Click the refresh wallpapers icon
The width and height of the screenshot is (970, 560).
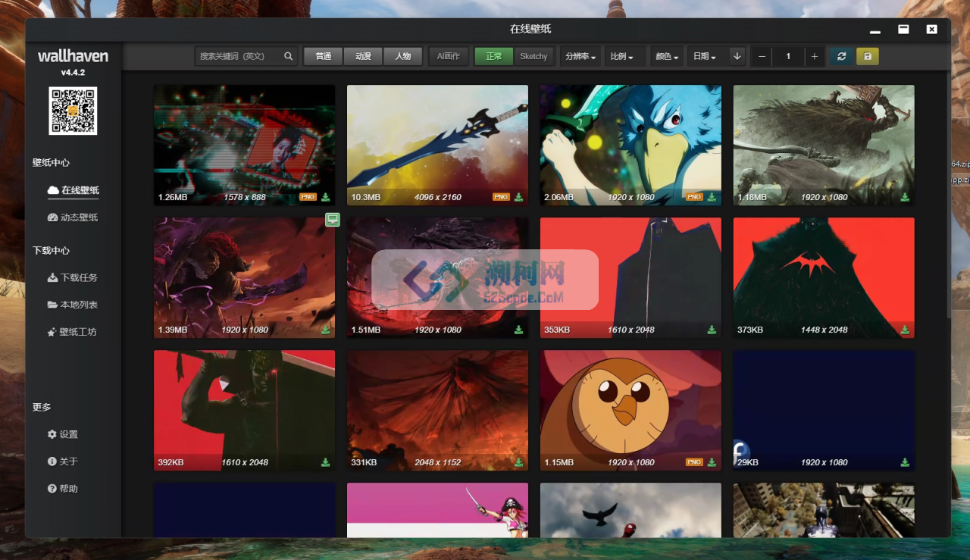click(841, 56)
